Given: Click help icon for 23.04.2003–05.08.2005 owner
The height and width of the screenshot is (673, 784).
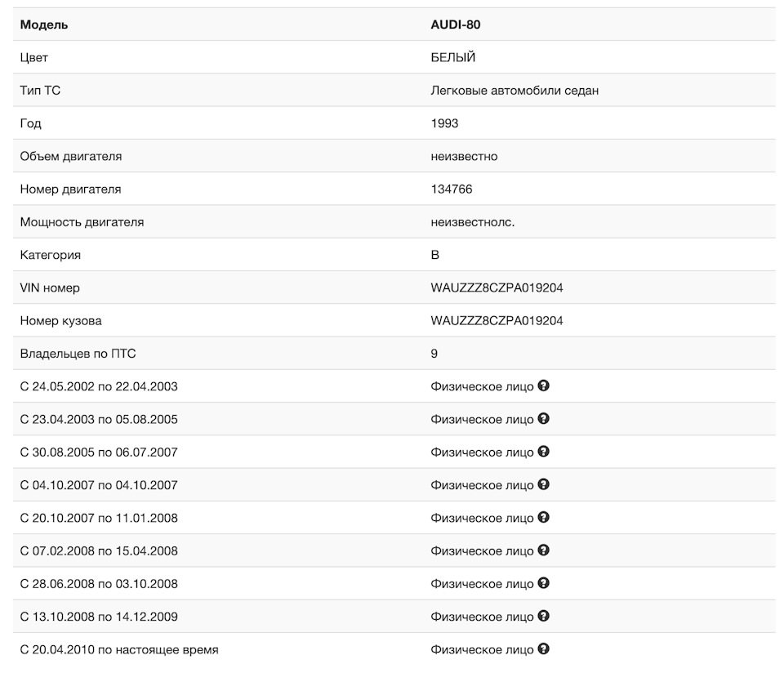Looking at the screenshot, I should 544,418.
